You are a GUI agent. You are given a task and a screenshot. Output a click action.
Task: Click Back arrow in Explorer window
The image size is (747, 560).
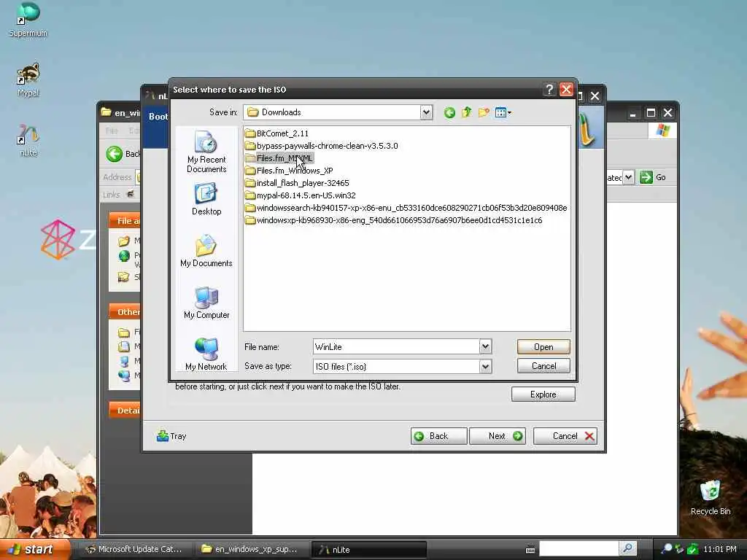pos(115,154)
